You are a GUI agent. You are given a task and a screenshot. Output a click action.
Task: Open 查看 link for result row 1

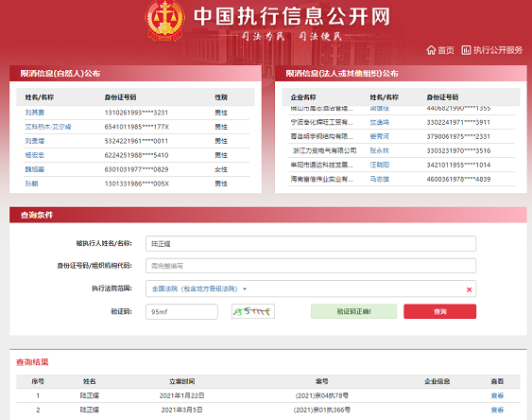(x=497, y=395)
